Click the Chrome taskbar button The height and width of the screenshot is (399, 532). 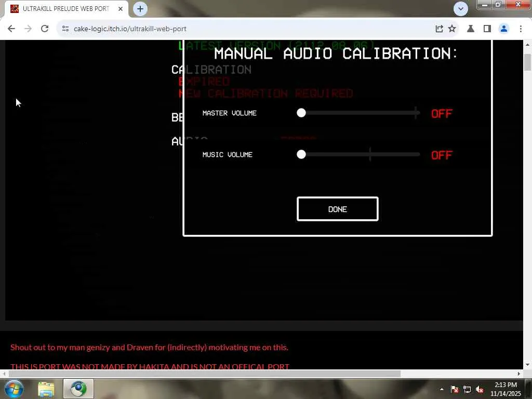point(78,389)
